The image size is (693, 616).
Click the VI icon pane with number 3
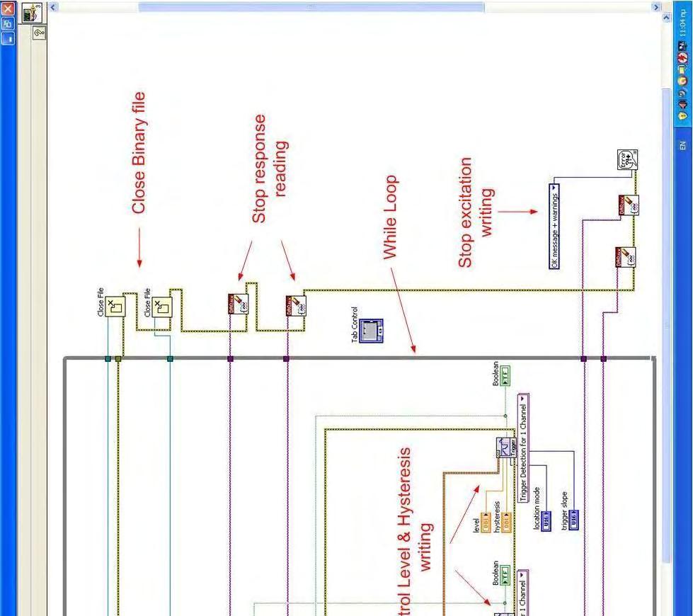32,12
